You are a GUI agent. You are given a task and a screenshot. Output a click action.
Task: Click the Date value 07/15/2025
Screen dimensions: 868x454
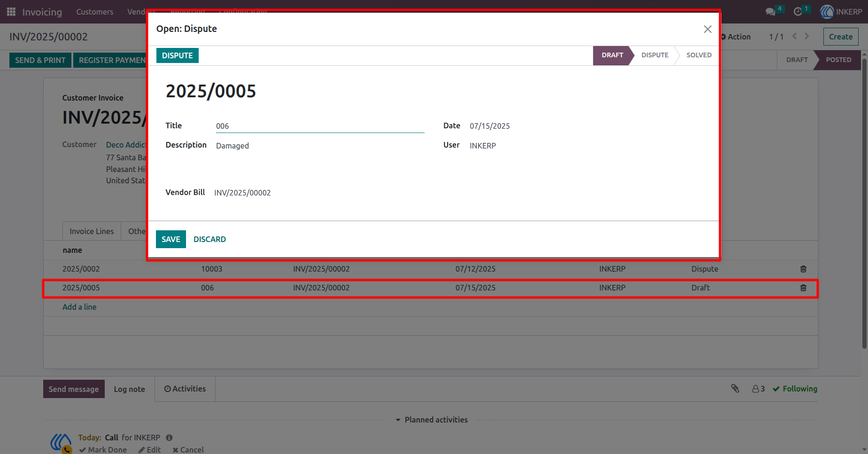coord(490,126)
